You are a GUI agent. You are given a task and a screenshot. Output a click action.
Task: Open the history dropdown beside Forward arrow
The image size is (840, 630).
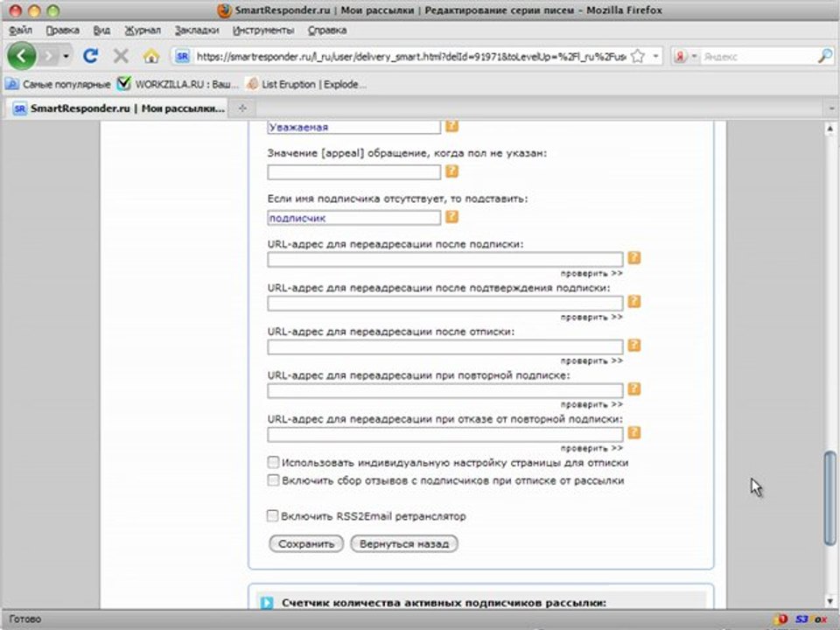pos(66,56)
